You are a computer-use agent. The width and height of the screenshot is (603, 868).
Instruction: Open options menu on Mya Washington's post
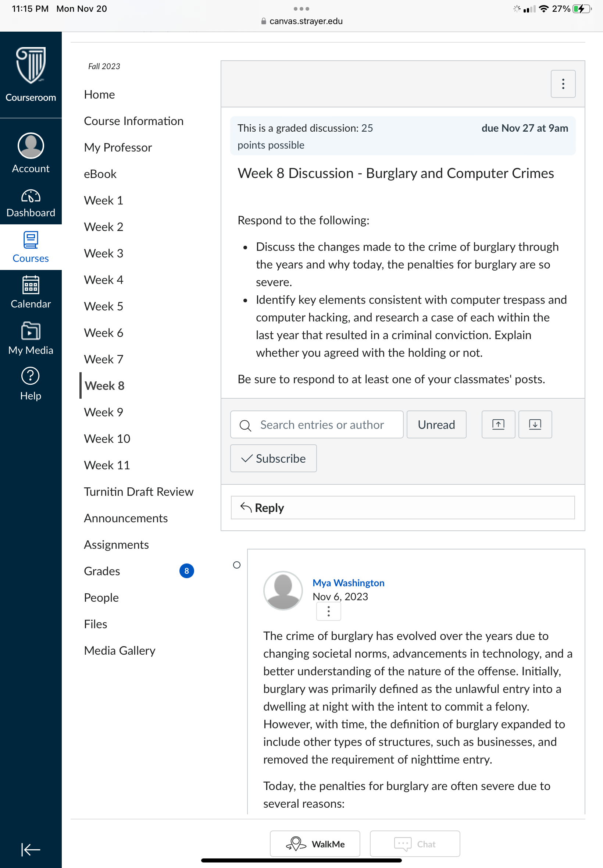[x=329, y=611]
